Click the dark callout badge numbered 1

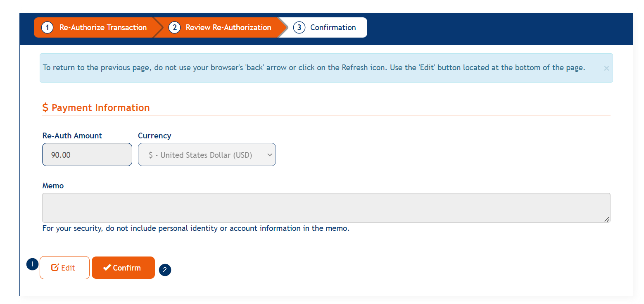click(x=32, y=264)
